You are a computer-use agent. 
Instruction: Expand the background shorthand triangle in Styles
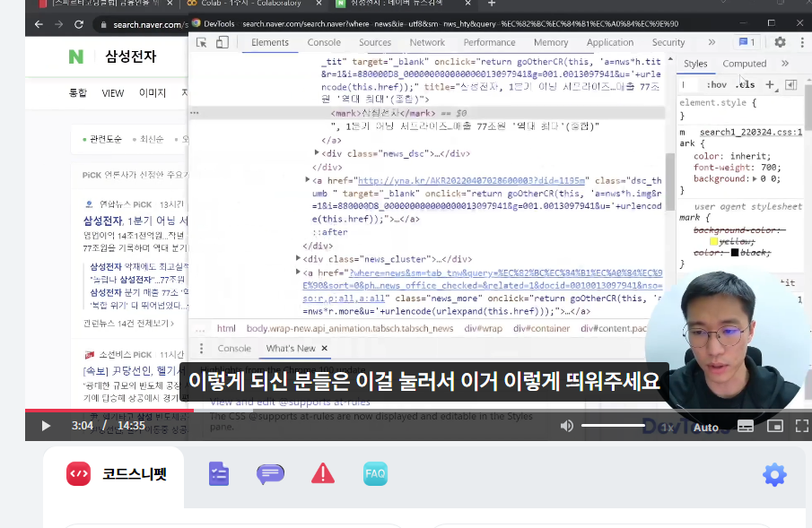pyautogui.click(x=755, y=179)
